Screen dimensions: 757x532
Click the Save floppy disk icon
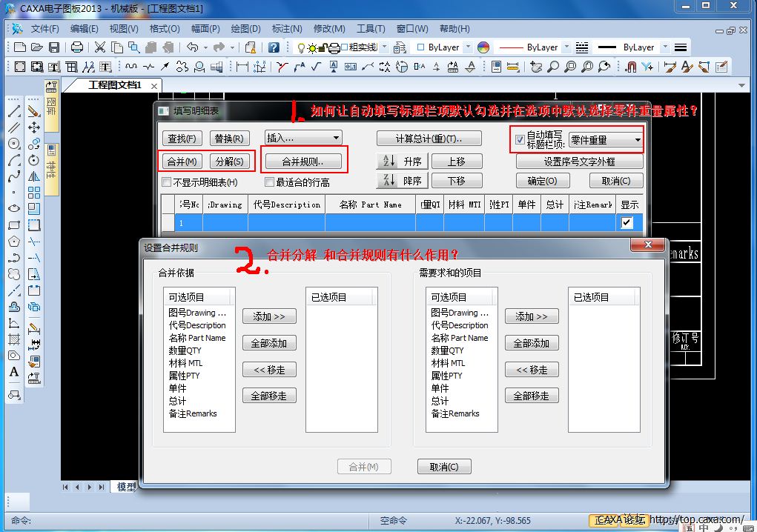(53, 47)
